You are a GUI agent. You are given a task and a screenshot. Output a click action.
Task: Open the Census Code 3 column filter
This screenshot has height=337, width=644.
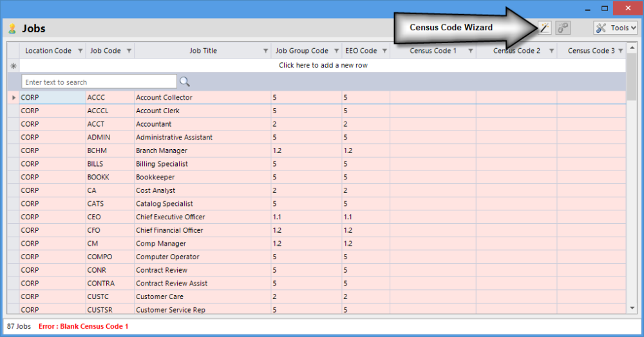[621, 51]
